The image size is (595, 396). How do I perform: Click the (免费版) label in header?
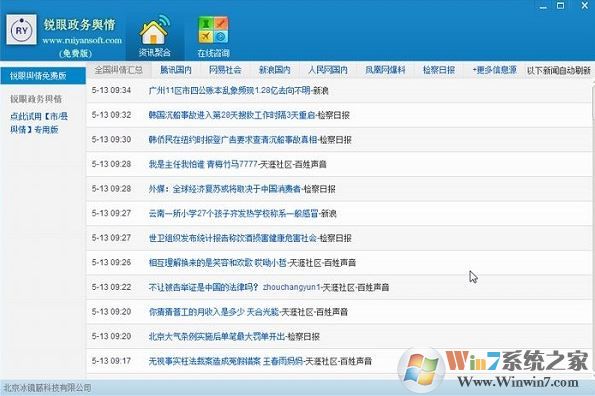click(x=76, y=53)
